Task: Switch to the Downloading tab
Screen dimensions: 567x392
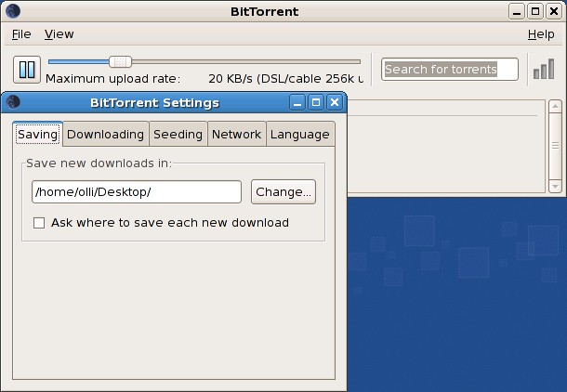Action: [x=105, y=134]
